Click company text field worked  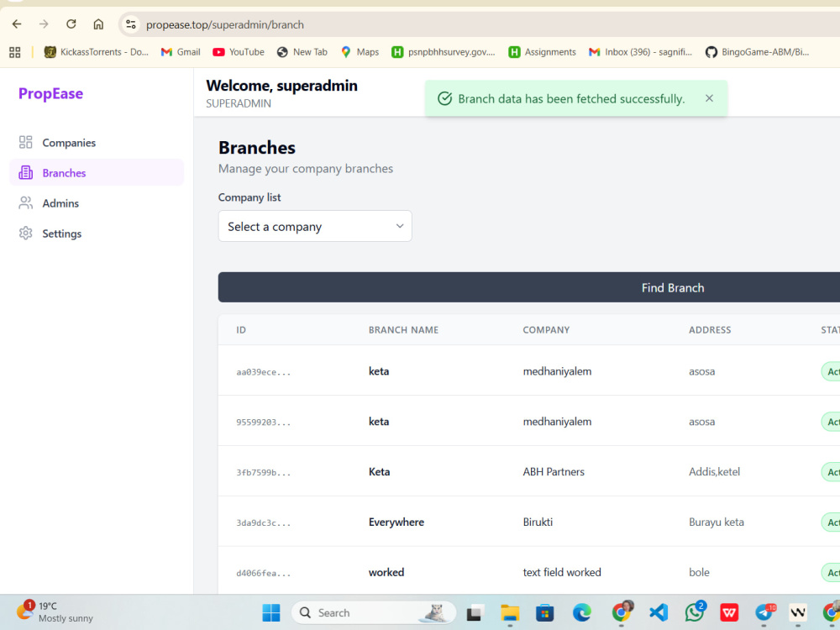click(562, 572)
